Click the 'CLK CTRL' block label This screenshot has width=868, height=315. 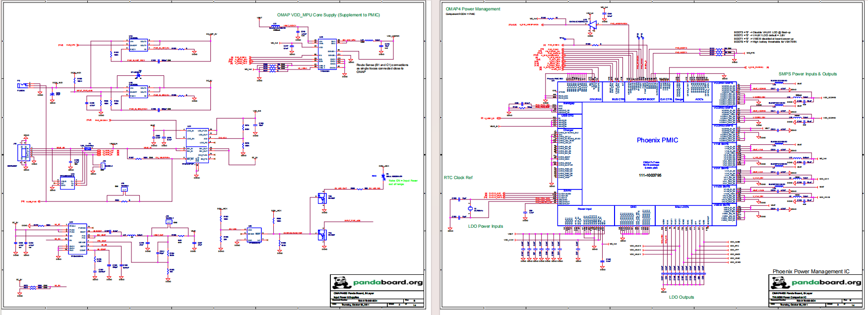[x=666, y=99]
